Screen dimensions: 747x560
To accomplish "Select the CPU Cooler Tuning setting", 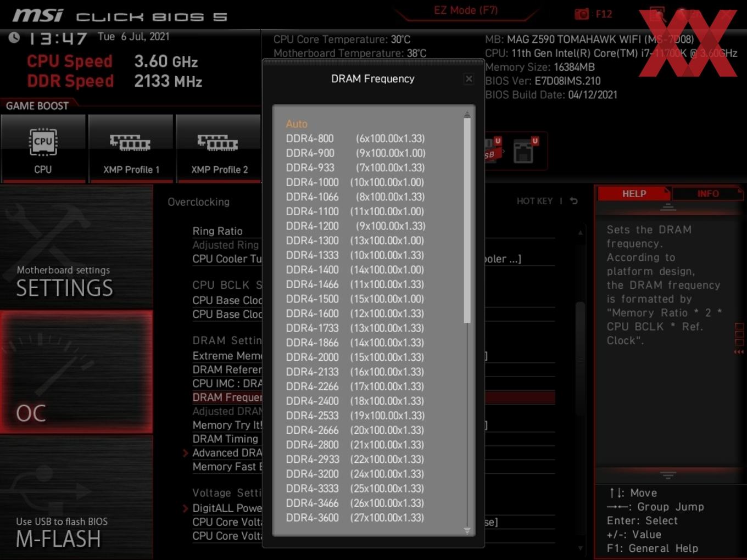I will click(x=227, y=259).
